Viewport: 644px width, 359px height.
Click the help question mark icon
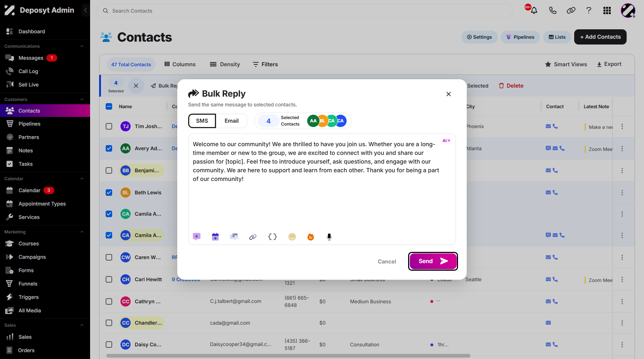(589, 10)
